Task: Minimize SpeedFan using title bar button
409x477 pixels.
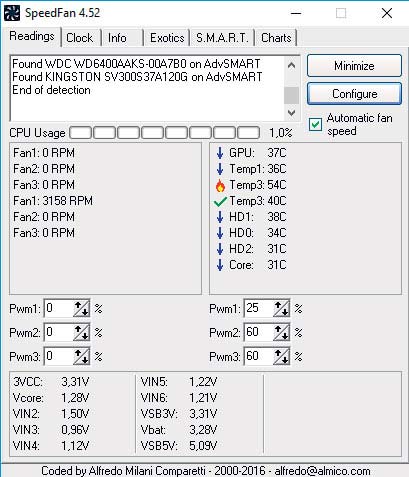Action: coord(296,13)
